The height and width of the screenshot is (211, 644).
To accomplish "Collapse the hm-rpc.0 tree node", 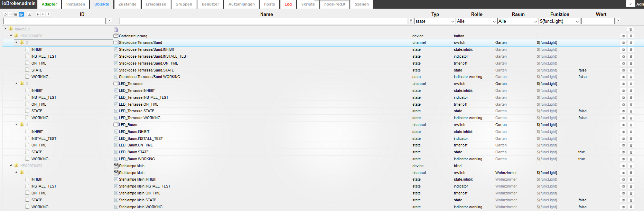I will point(5,29).
